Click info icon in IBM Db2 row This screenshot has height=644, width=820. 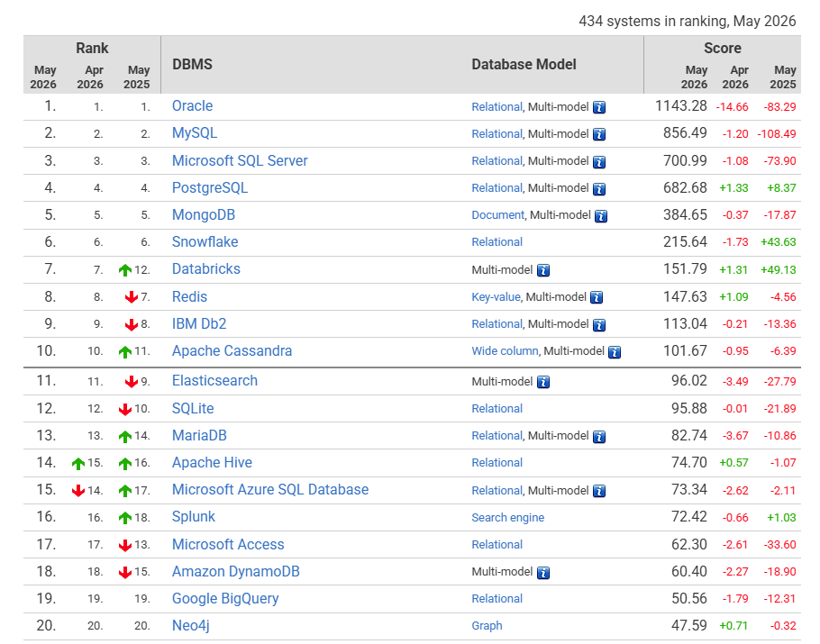click(599, 324)
